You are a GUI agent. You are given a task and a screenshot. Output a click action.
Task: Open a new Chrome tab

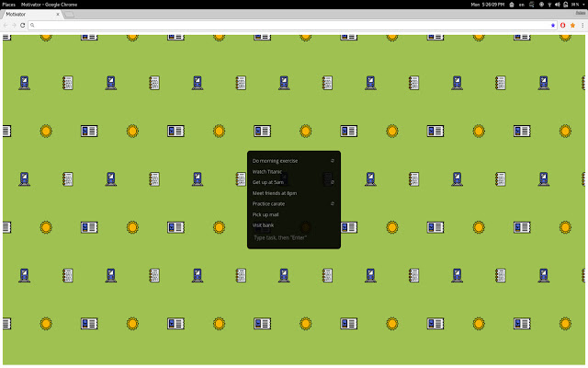coord(70,15)
